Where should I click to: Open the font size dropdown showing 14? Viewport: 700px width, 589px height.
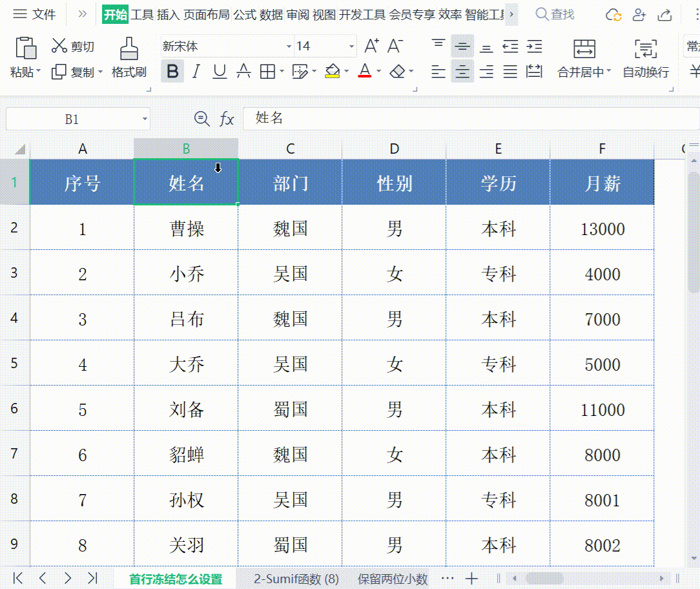tap(352, 46)
